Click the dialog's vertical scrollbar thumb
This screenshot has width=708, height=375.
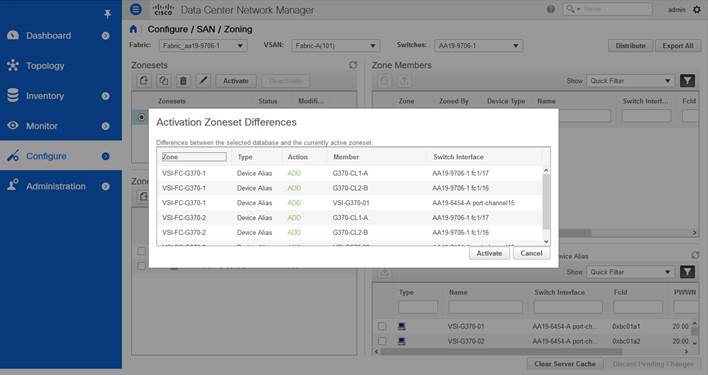pyautogui.click(x=546, y=202)
